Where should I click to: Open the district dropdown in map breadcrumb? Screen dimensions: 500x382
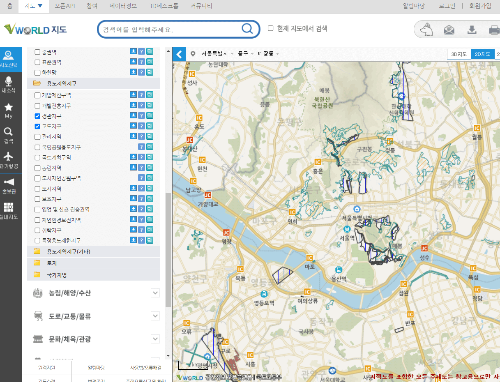click(245, 54)
